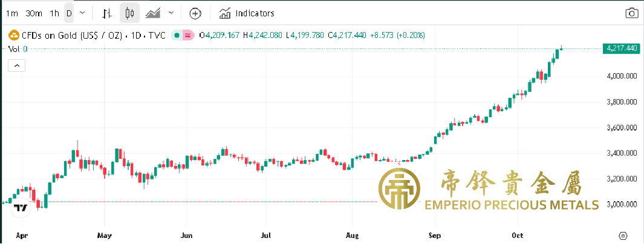The height and width of the screenshot is (244, 644).
Task: Take a chart snapshot with camera icon
Action: [x=631, y=13]
